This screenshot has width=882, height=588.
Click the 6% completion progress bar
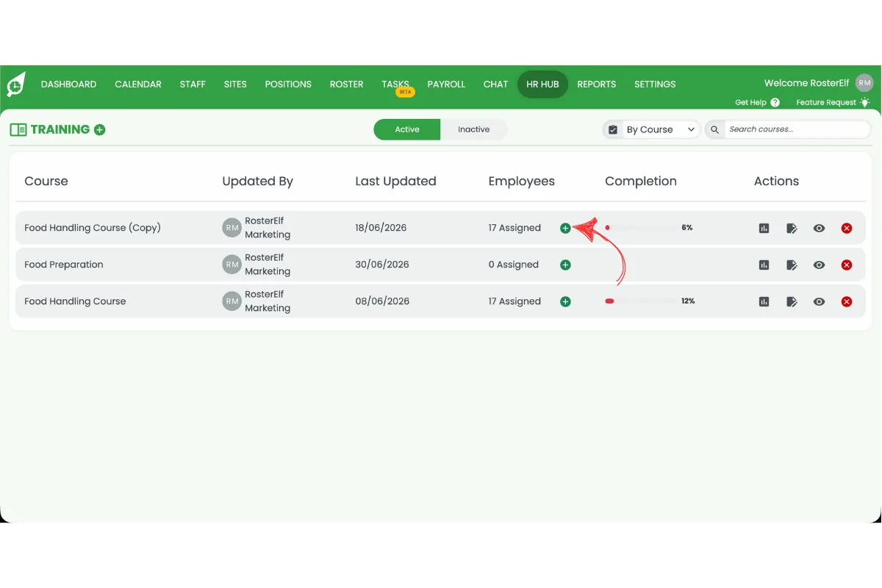tap(641, 228)
